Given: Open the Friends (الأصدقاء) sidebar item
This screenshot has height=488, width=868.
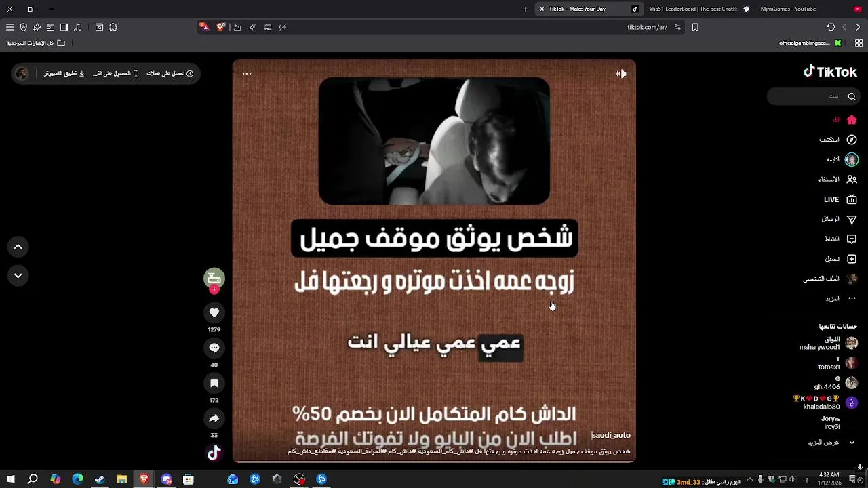Looking at the screenshot, I should (x=837, y=179).
